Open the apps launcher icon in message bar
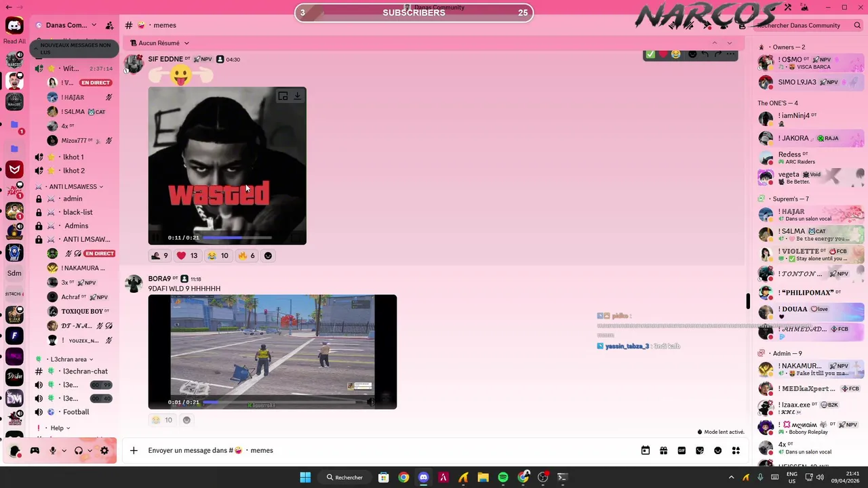The width and height of the screenshot is (868, 488). tap(736, 451)
